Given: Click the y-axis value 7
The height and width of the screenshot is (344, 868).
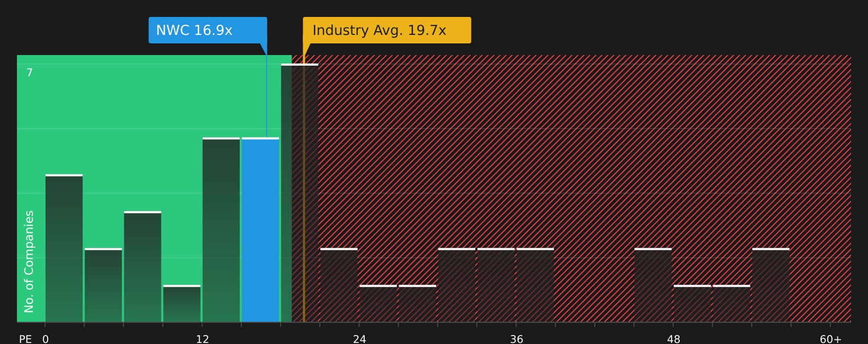Looking at the screenshot, I should [x=30, y=73].
